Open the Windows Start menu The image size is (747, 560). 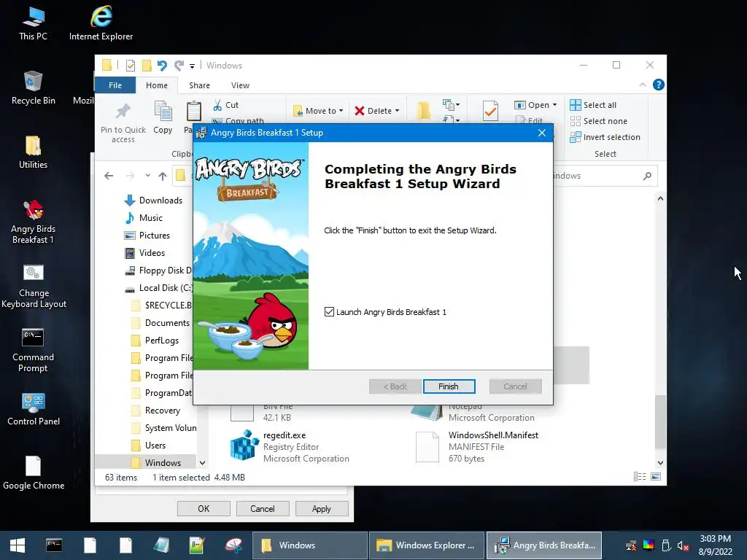[18, 545]
